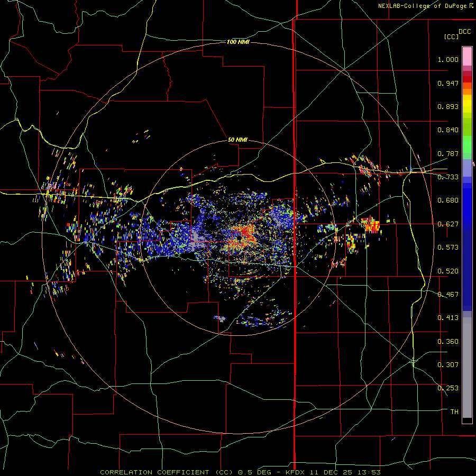The image size is (476, 476).
Task: Select the 0.947 legend value
Action: [x=448, y=83]
